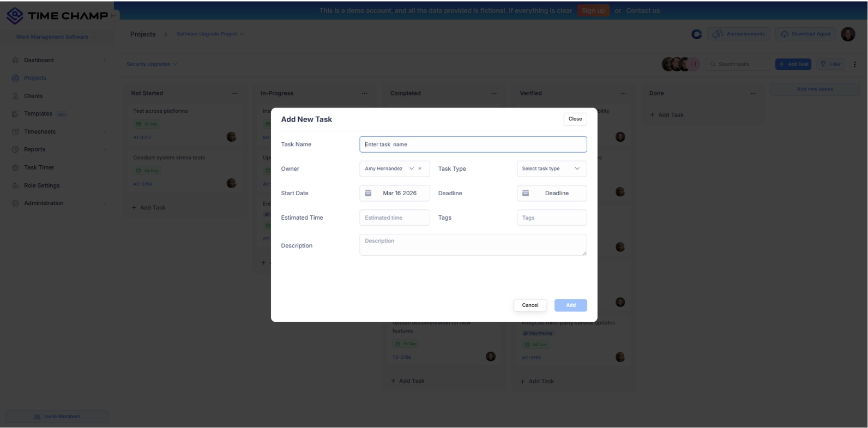Open In-Progress column options ellipsis

click(x=364, y=93)
